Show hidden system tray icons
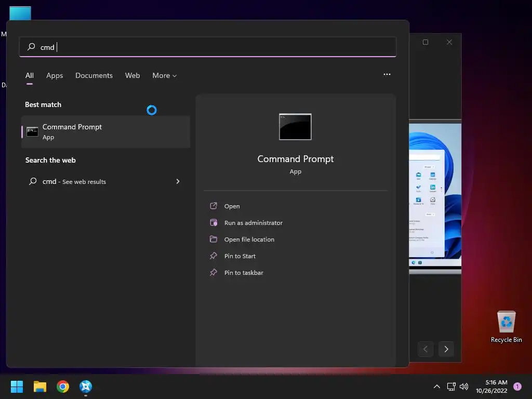This screenshot has height=399, width=532. 437,387
